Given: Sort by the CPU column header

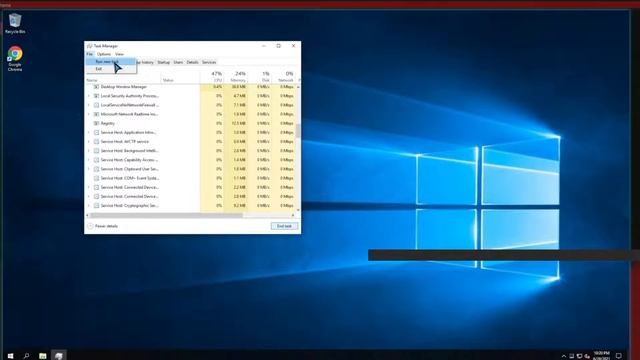Looking at the screenshot, I should tap(212, 76).
